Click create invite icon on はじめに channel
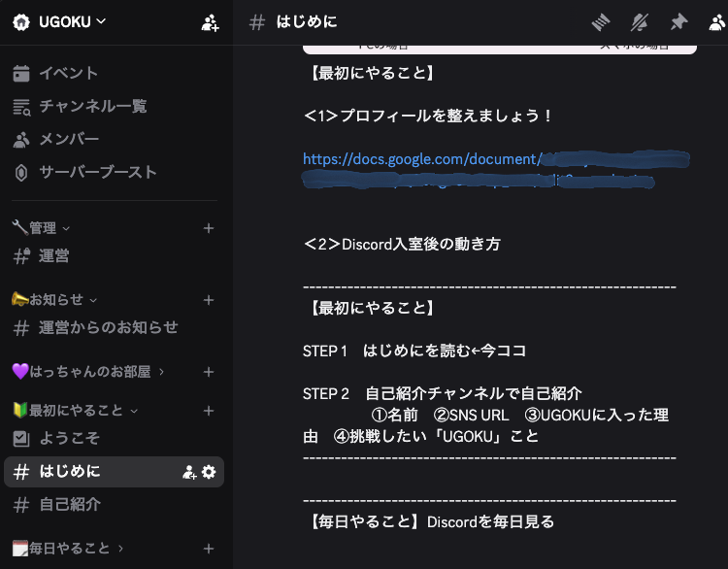 tap(189, 472)
